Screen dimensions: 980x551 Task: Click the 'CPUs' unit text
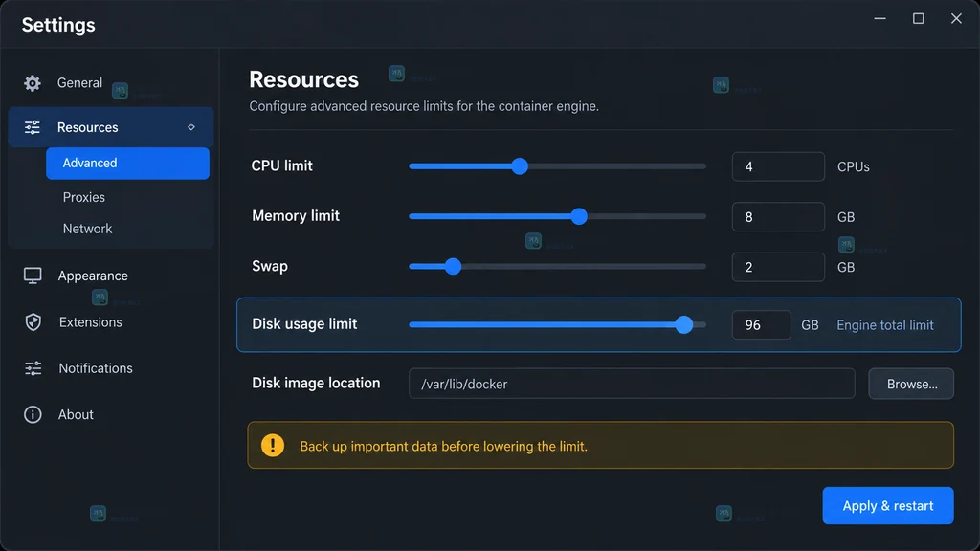pos(853,166)
